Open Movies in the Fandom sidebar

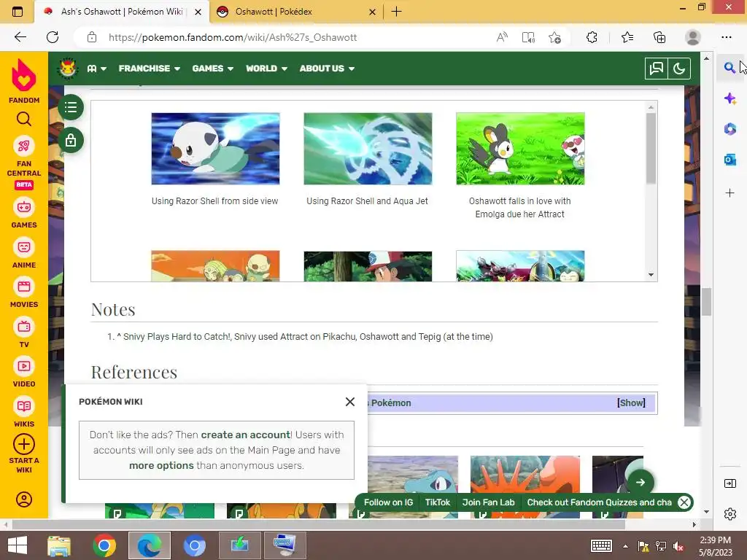click(x=24, y=293)
